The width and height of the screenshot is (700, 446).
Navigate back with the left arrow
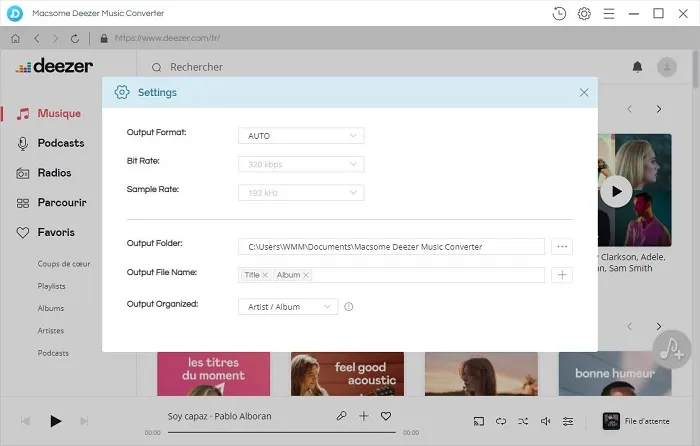[37, 38]
